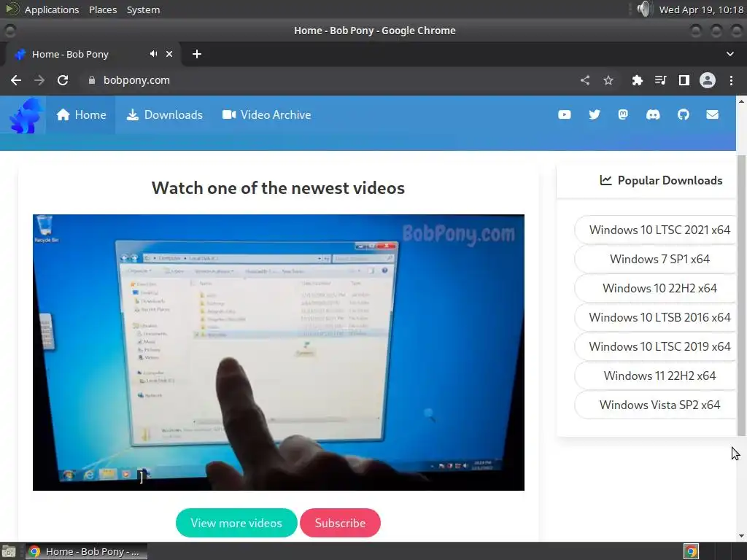Open the media control icon in toolbar
The image size is (747, 560).
pos(660,80)
